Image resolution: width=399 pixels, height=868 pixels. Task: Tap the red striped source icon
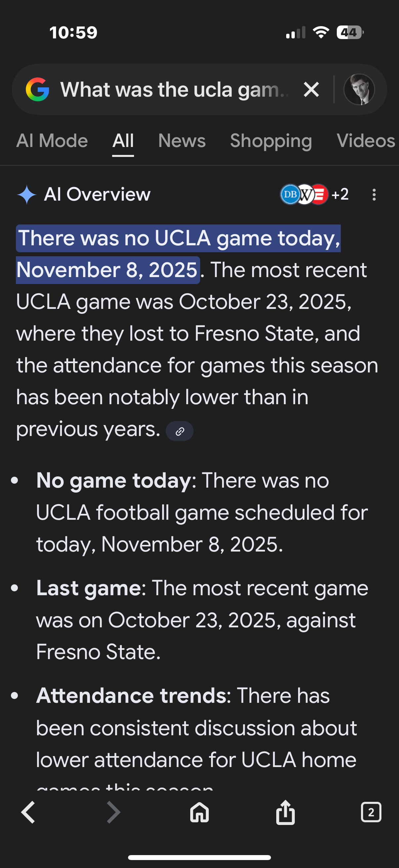click(x=320, y=194)
